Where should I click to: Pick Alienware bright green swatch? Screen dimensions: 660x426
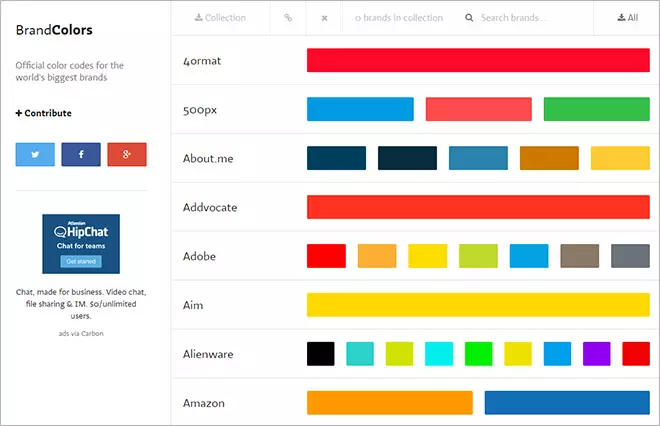click(478, 354)
